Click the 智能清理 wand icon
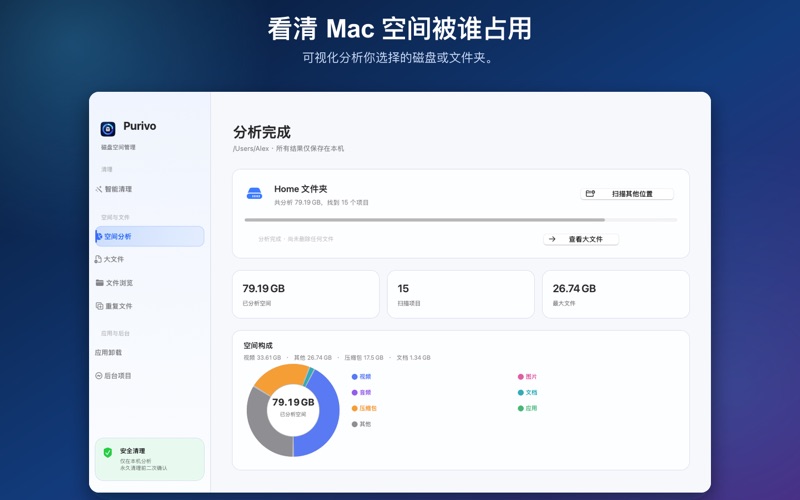Image resolution: width=800 pixels, height=500 pixels. pyautogui.click(x=99, y=189)
